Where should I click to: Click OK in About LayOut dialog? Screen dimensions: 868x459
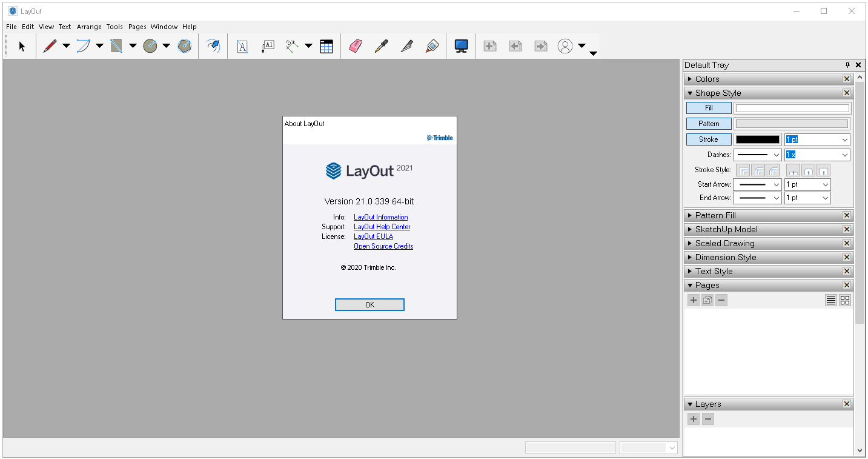[369, 305]
